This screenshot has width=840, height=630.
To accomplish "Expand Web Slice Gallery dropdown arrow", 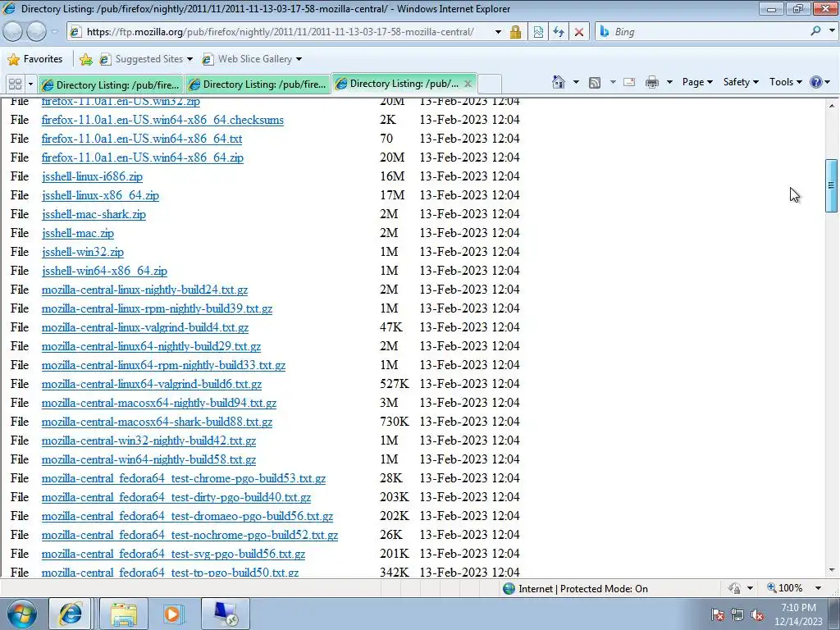I will click(x=299, y=59).
